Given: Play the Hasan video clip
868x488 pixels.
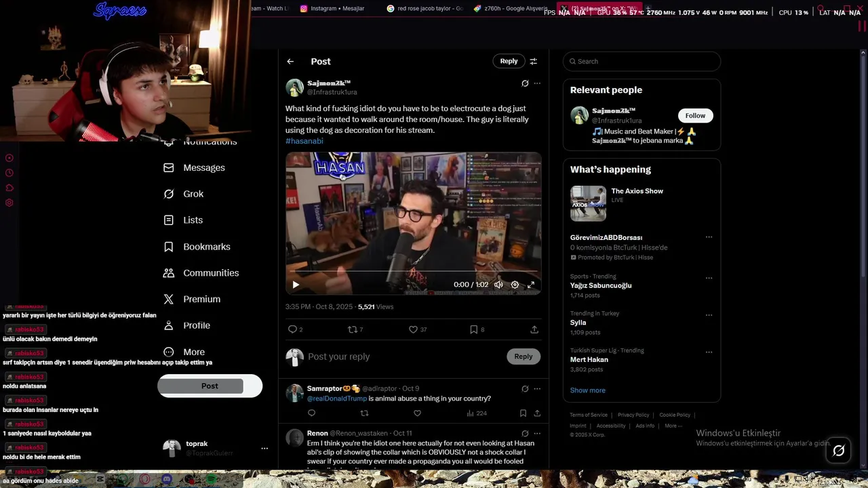Looking at the screenshot, I should click(296, 285).
